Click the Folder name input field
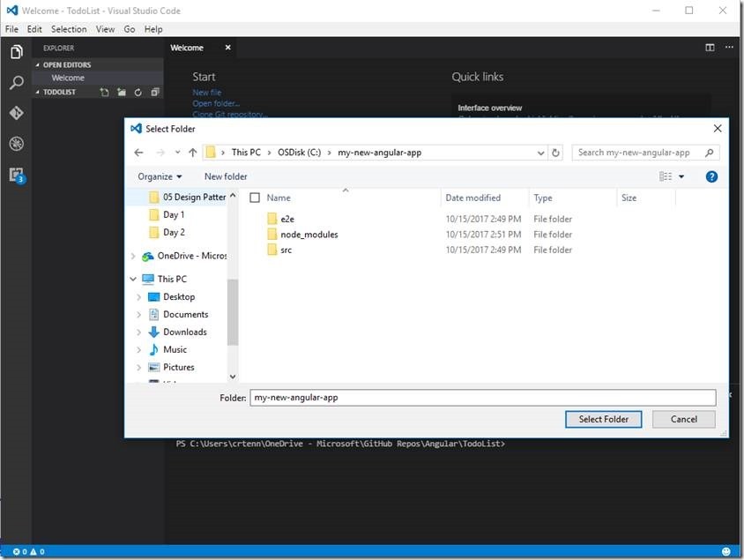This screenshot has width=744, height=560. (482, 398)
